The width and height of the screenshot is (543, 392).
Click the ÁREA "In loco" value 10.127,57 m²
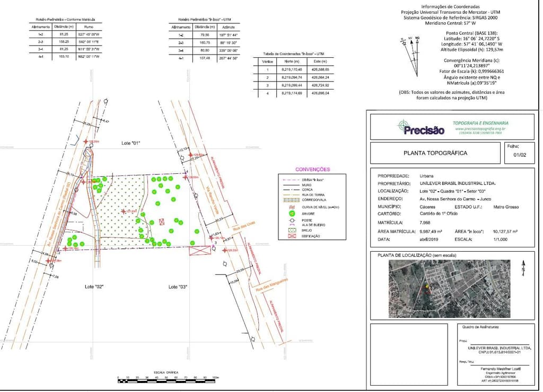[x=505, y=231]
